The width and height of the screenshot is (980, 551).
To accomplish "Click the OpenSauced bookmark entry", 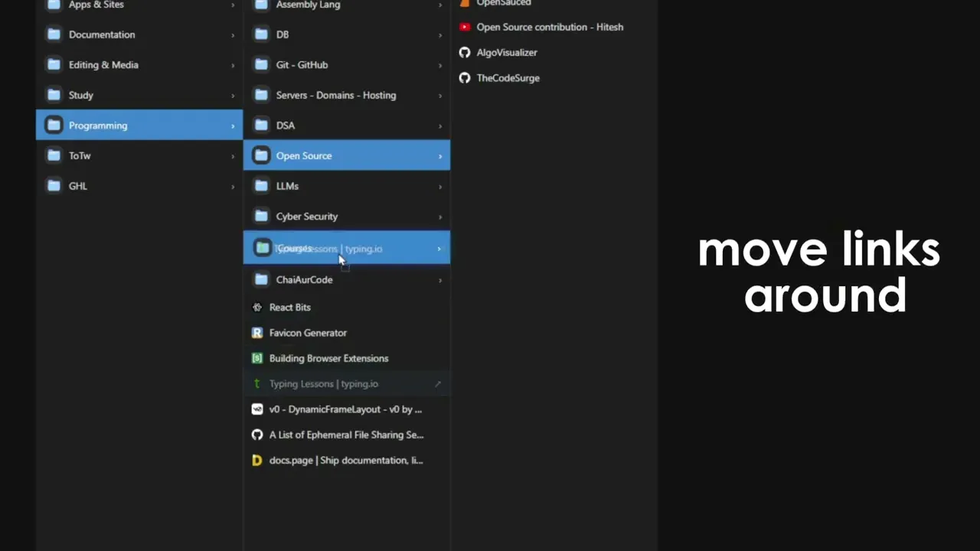I will (504, 3).
